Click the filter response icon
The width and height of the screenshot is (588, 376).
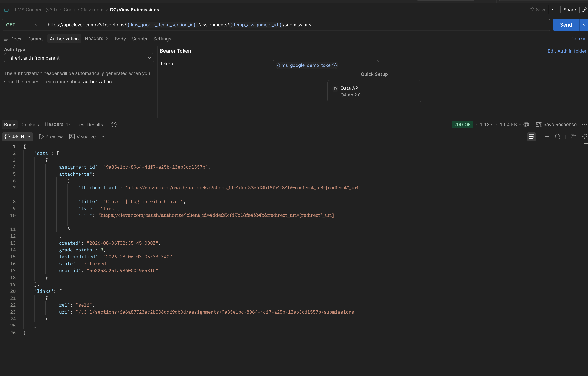point(547,137)
